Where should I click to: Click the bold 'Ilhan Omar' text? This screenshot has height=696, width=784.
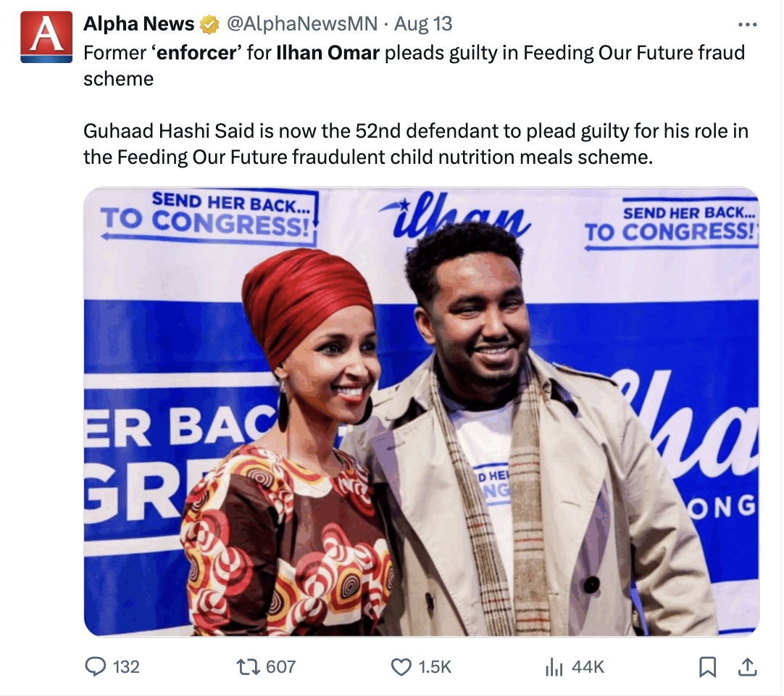click(328, 53)
